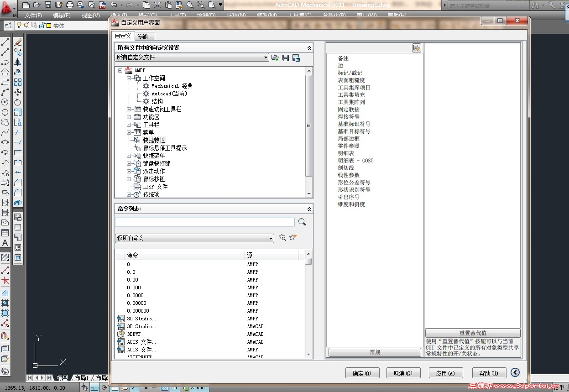This screenshot has height=392, width=569.
Task: Click the Load partial customization file icon
Action: (x=275, y=57)
